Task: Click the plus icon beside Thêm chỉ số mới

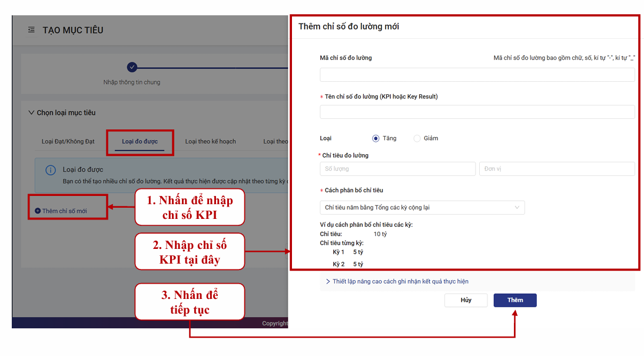Action: tap(38, 211)
